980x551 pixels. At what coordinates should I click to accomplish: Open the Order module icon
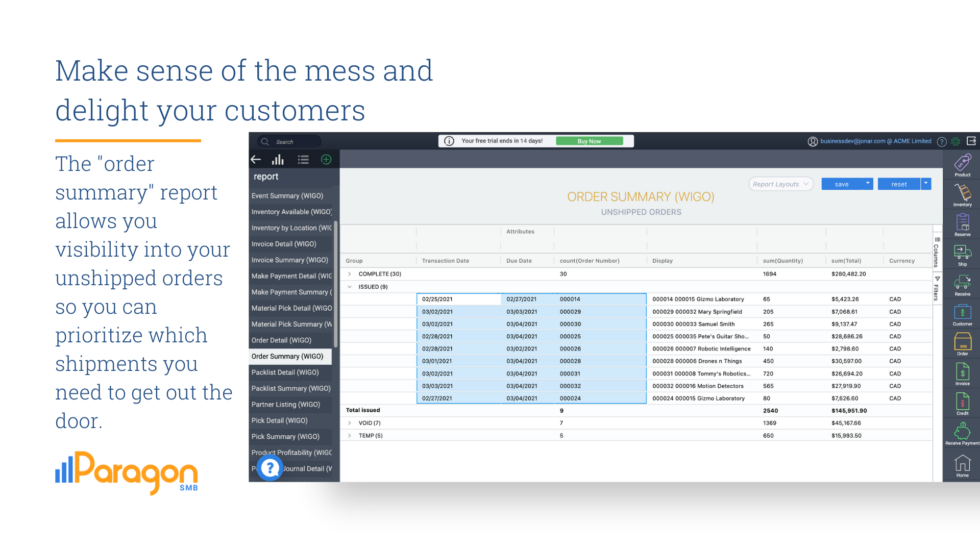962,341
